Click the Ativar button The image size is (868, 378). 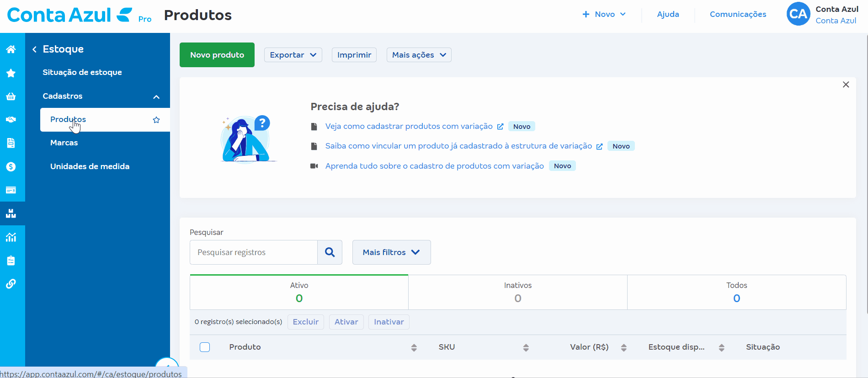click(346, 322)
